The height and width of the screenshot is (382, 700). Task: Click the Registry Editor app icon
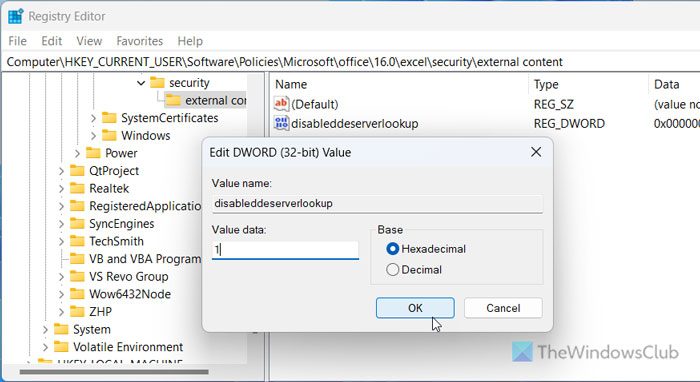[x=16, y=16]
